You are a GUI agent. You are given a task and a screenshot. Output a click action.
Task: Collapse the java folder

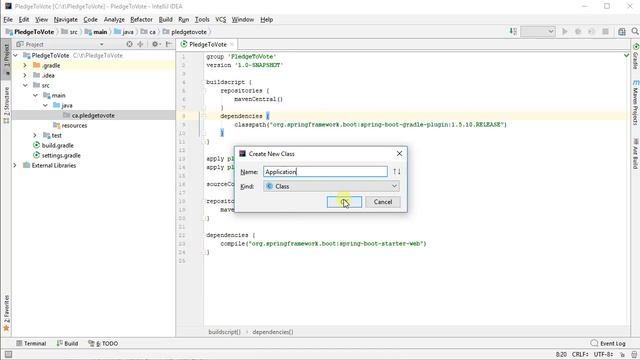(45, 105)
